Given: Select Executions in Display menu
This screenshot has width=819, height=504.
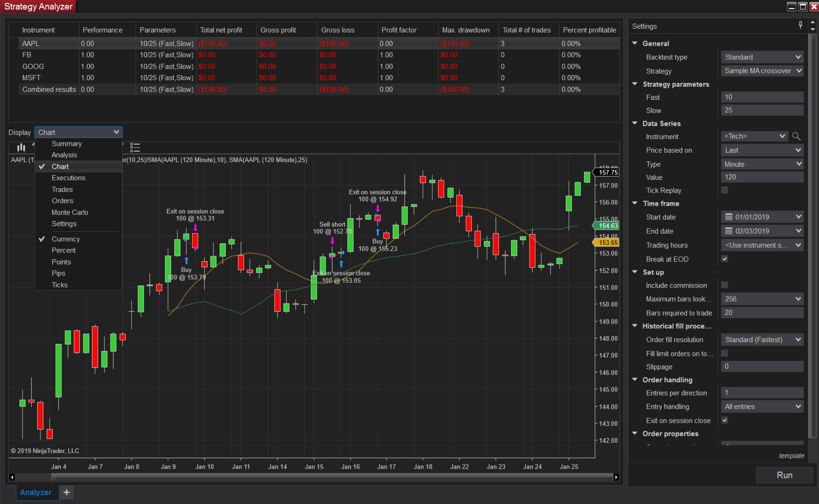Looking at the screenshot, I should [79, 178].
